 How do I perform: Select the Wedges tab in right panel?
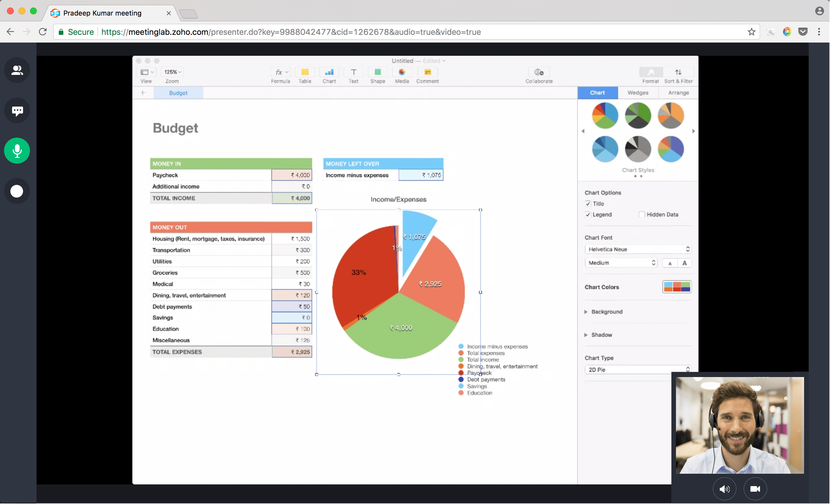[x=637, y=92]
